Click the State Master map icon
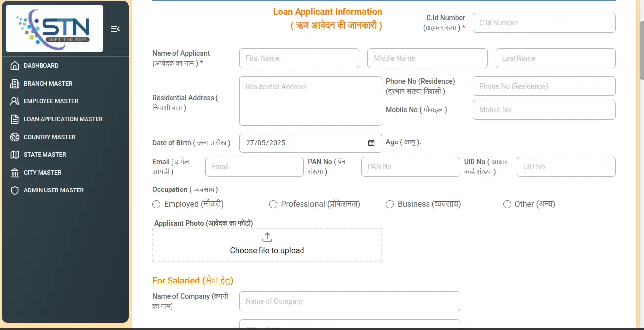The height and width of the screenshot is (330, 644). pyautogui.click(x=15, y=155)
